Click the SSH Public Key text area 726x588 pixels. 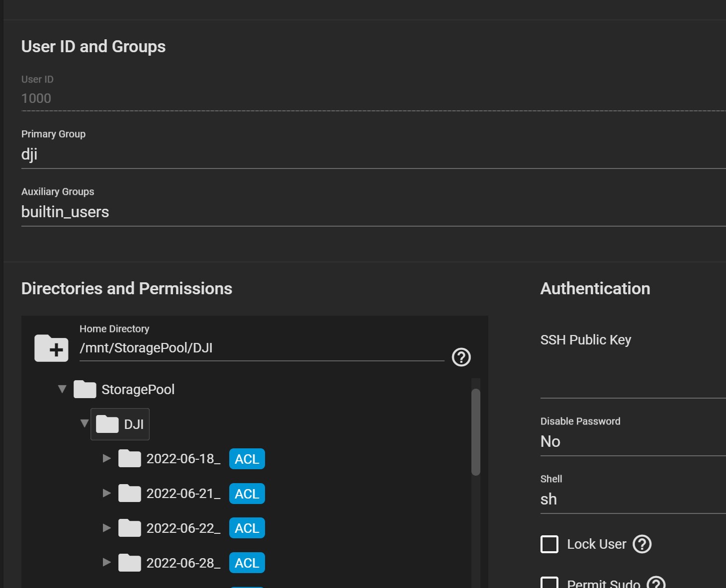(x=633, y=373)
